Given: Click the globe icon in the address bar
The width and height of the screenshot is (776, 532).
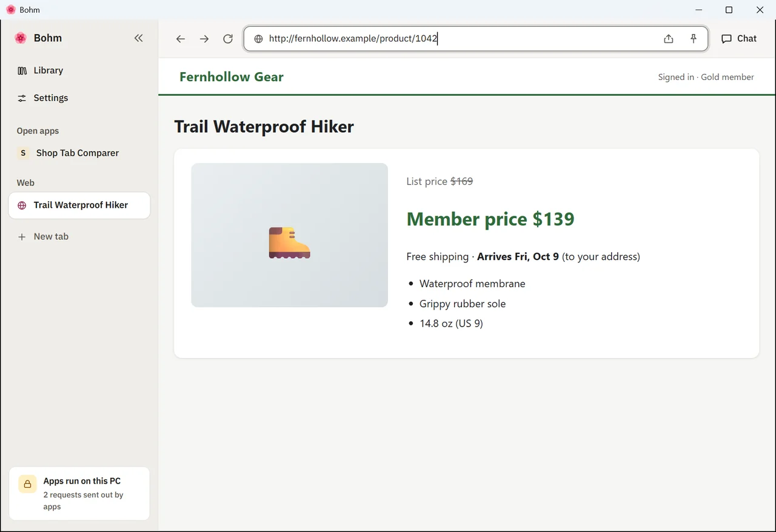Looking at the screenshot, I should coord(258,39).
